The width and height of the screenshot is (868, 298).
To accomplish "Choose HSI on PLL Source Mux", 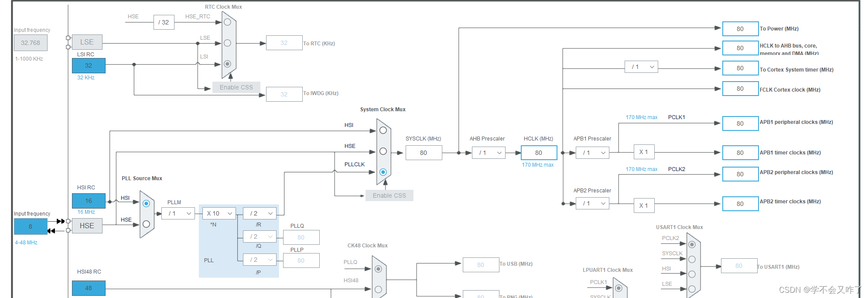I will pos(146,203).
